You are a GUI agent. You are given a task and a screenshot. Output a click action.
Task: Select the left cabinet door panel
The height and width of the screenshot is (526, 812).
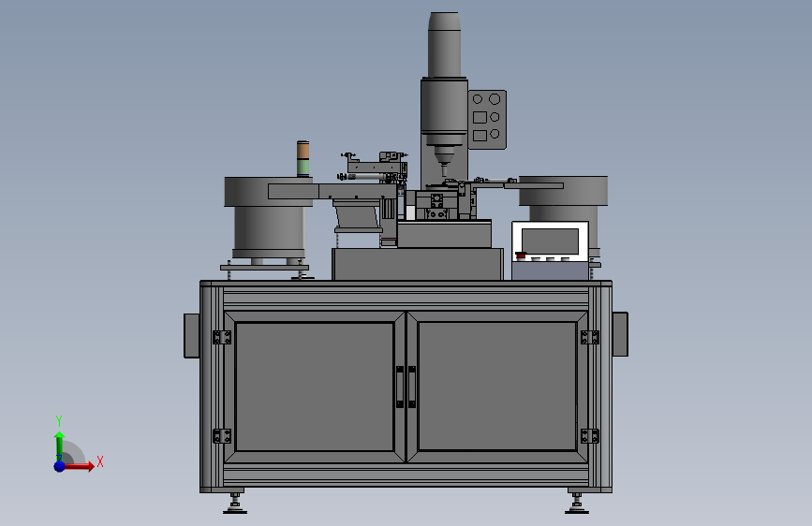coord(315,387)
